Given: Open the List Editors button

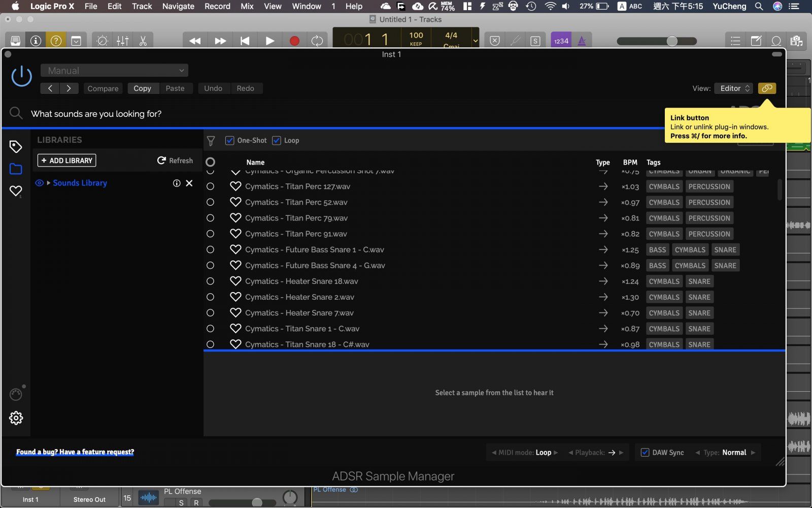Looking at the screenshot, I should 735,41.
